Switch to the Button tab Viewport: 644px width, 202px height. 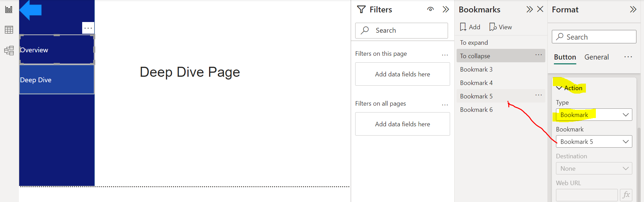point(565,57)
